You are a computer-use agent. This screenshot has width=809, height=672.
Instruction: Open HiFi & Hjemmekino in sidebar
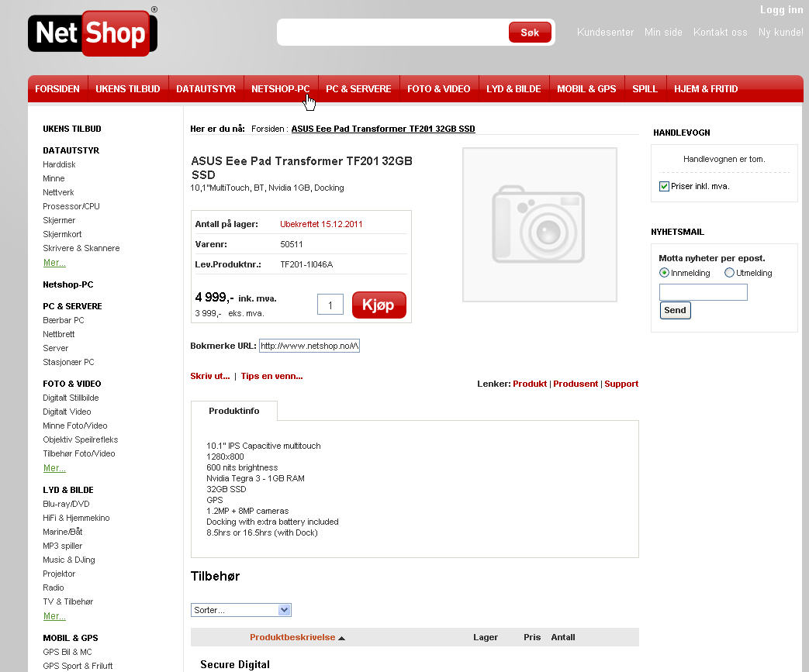(x=76, y=518)
